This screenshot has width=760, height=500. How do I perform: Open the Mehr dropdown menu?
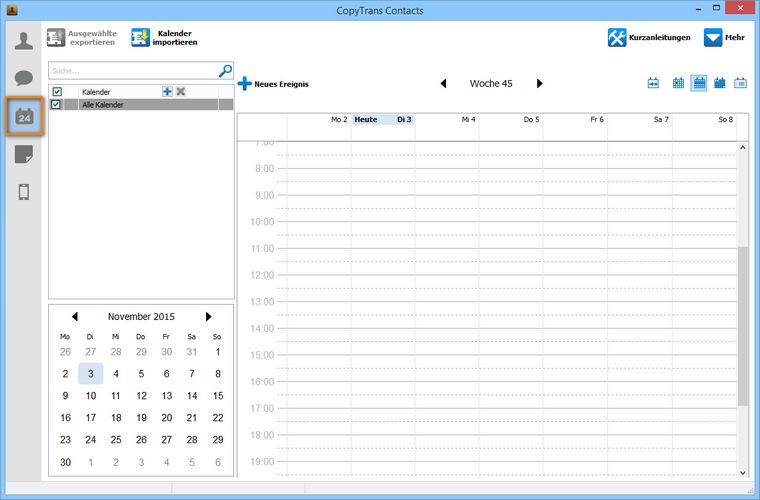tap(724, 37)
